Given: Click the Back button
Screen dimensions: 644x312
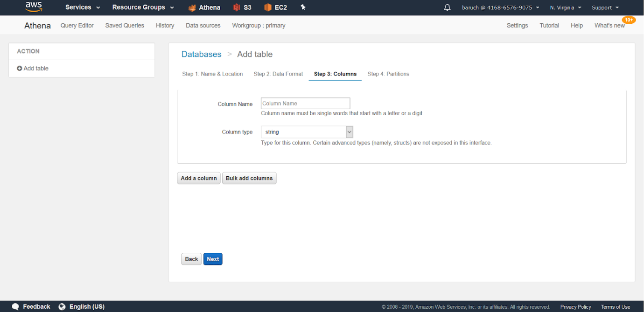Looking at the screenshot, I should click(191, 259).
